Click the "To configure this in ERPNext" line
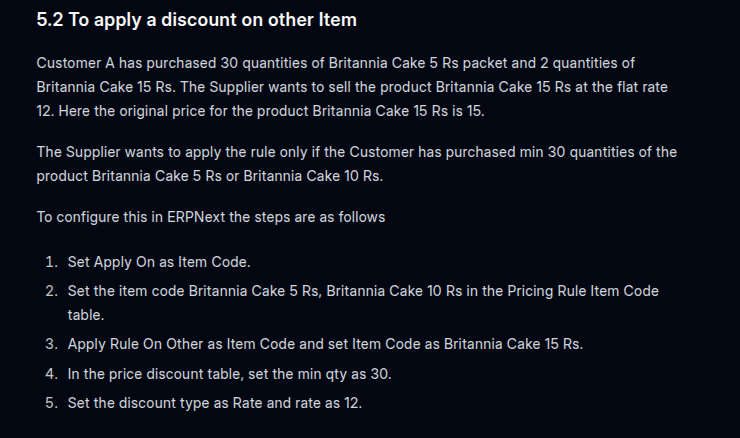 pyautogui.click(x=210, y=217)
